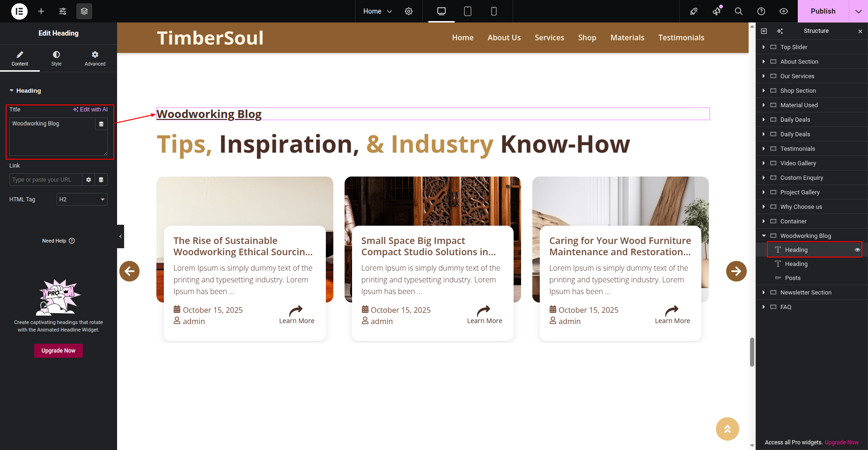The height and width of the screenshot is (450, 868).
Task: Open the Finder search icon
Action: tap(738, 11)
